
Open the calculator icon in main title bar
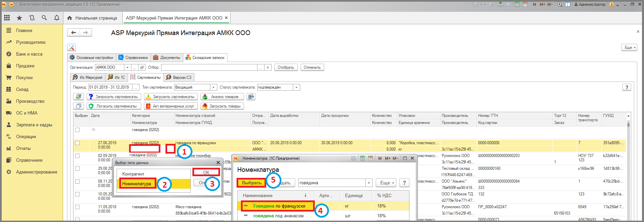coord(517,4)
